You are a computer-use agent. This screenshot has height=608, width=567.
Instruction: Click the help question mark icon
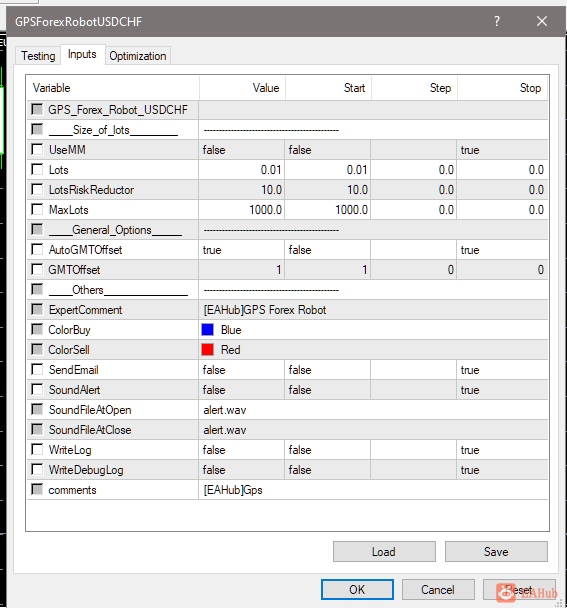point(497,21)
